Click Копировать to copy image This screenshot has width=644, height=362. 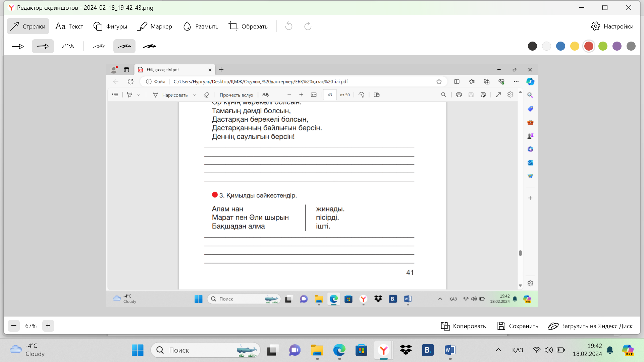(x=463, y=326)
